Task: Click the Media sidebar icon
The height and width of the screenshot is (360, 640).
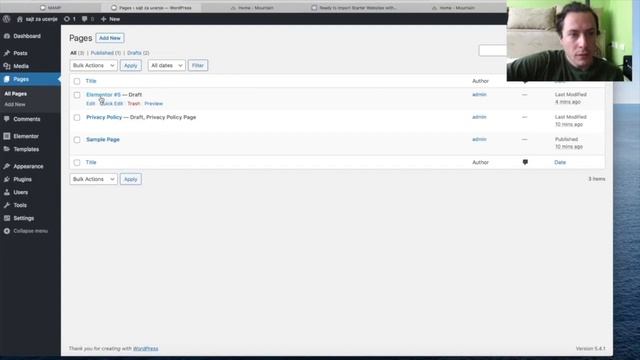Action: (7, 66)
